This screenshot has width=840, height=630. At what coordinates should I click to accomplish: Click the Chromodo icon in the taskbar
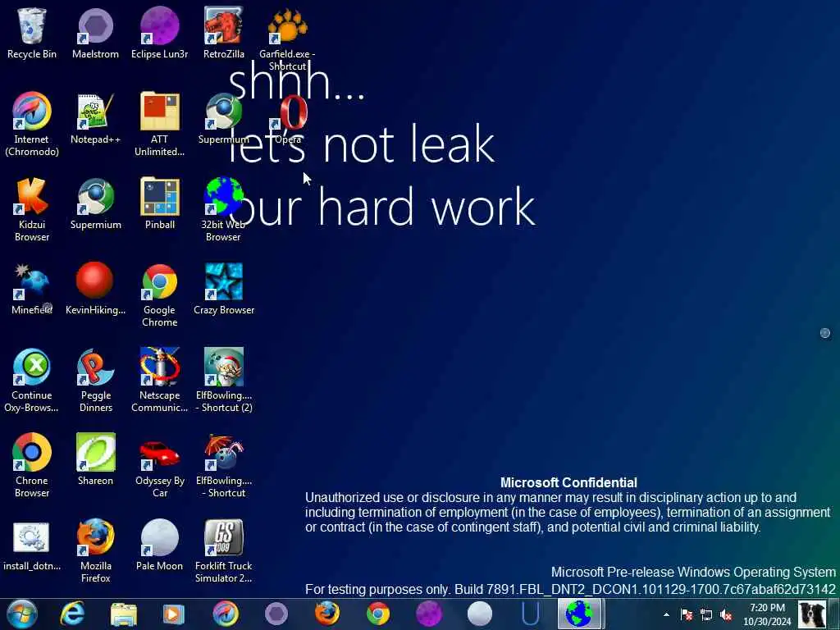click(225, 614)
